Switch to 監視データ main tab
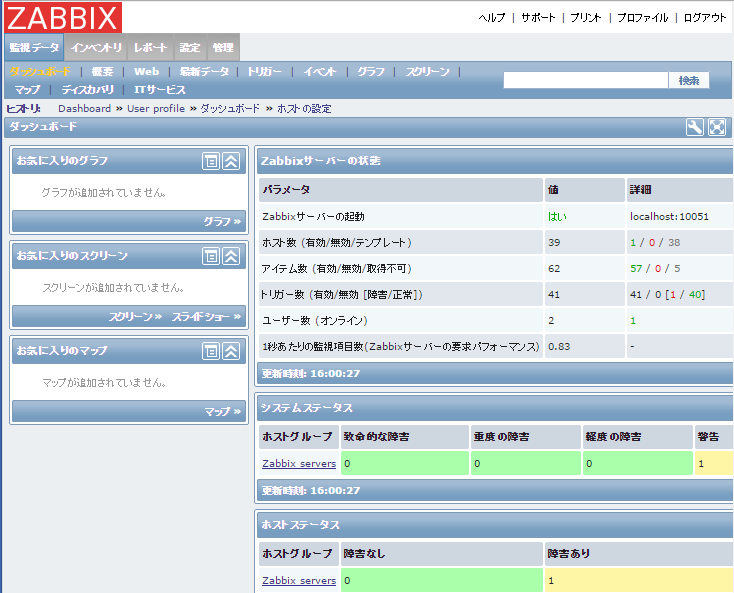This screenshot has width=734, height=593. point(34,47)
